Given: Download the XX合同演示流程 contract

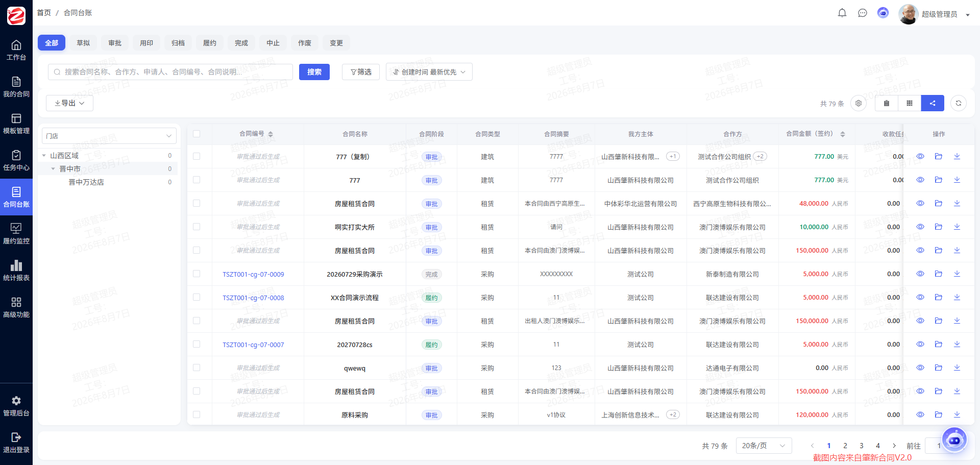Looking at the screenshot, I should pyautogui.click(x=957, y=297).
